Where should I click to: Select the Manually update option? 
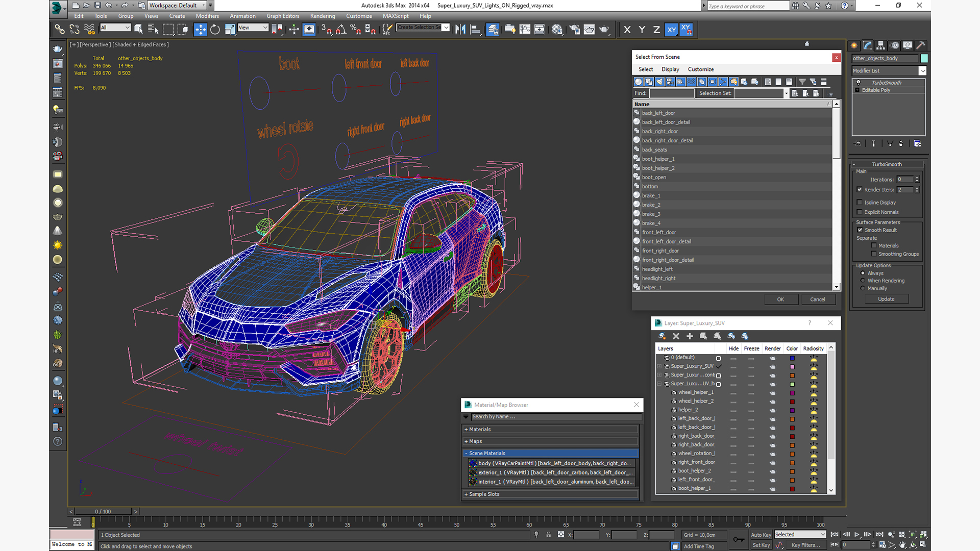click(863, 288)
